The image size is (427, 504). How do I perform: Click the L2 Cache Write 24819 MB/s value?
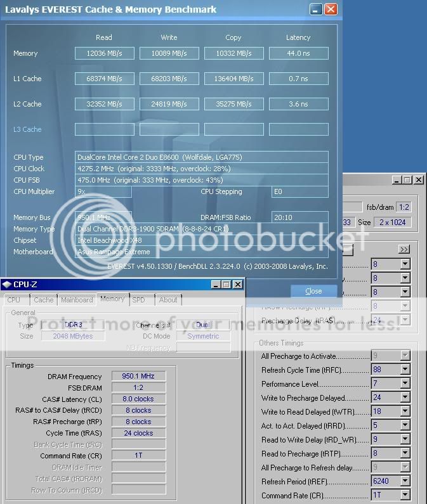[169, 104]
